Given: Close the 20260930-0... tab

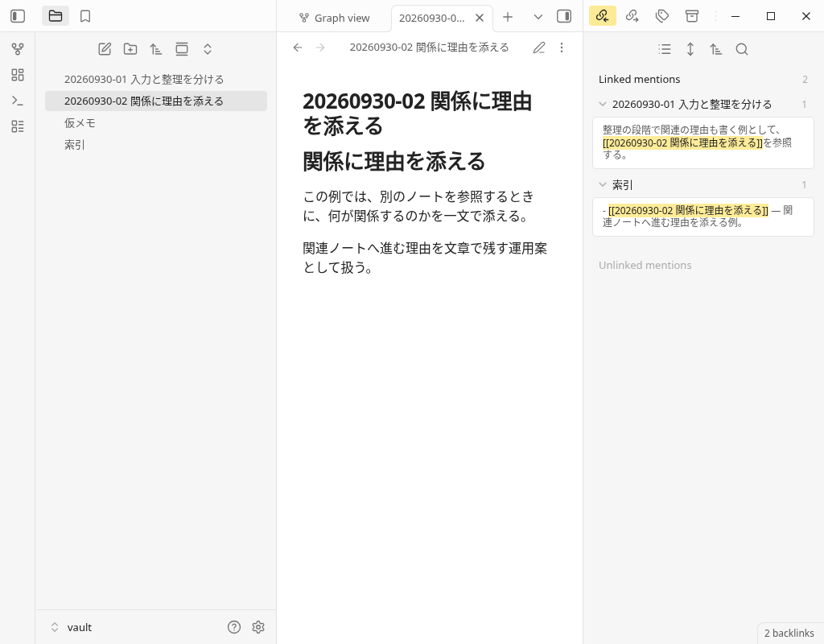Looking at the screenshot, I should click(x=480, y=18).
